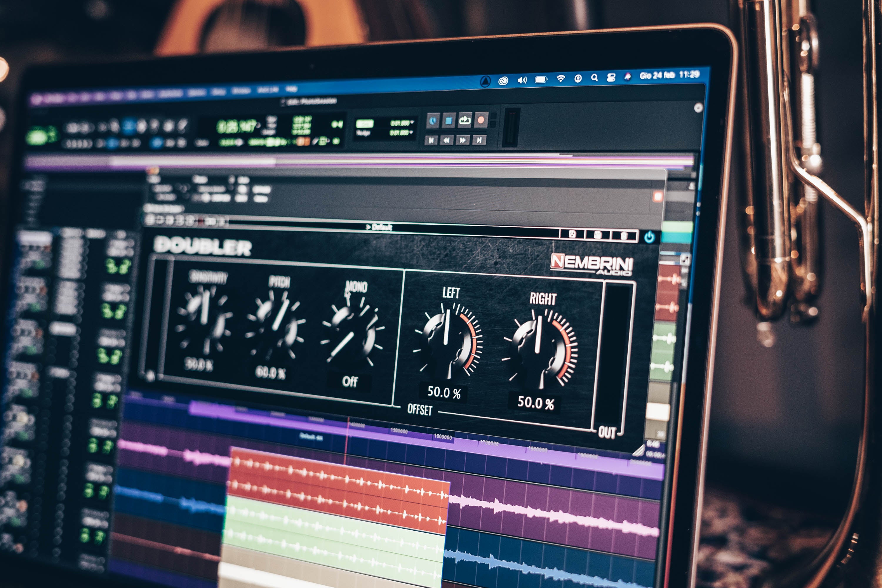This screenshot has height=588, width=882.
Task: Click the value under the Sensitivity knob
Action: pos(199,364)
